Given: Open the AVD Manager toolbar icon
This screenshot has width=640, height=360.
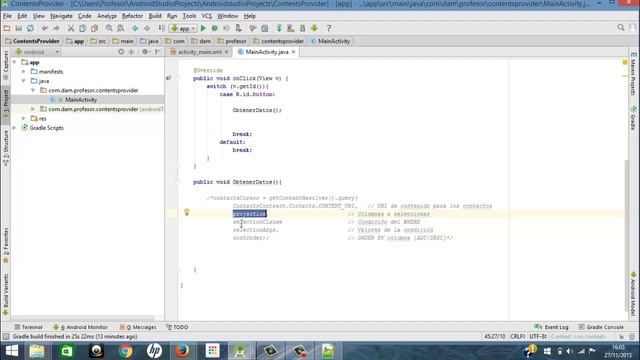Looking at the screenshot, I should (291, 28).
